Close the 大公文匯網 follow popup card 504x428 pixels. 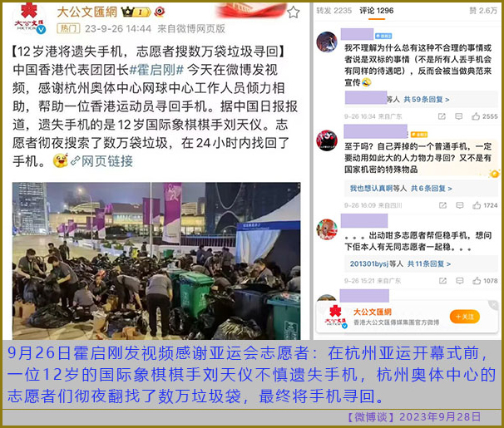[493, 305]
